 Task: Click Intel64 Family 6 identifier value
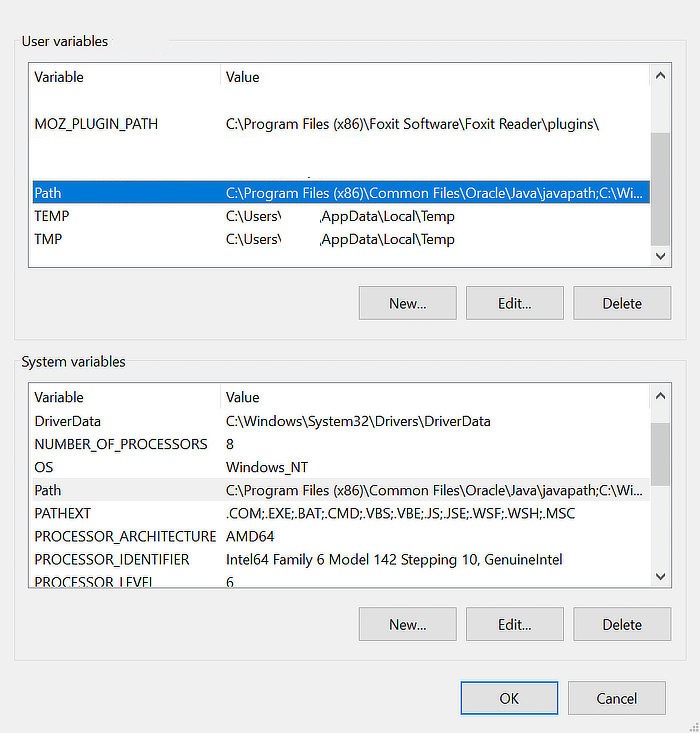(394, 559)
